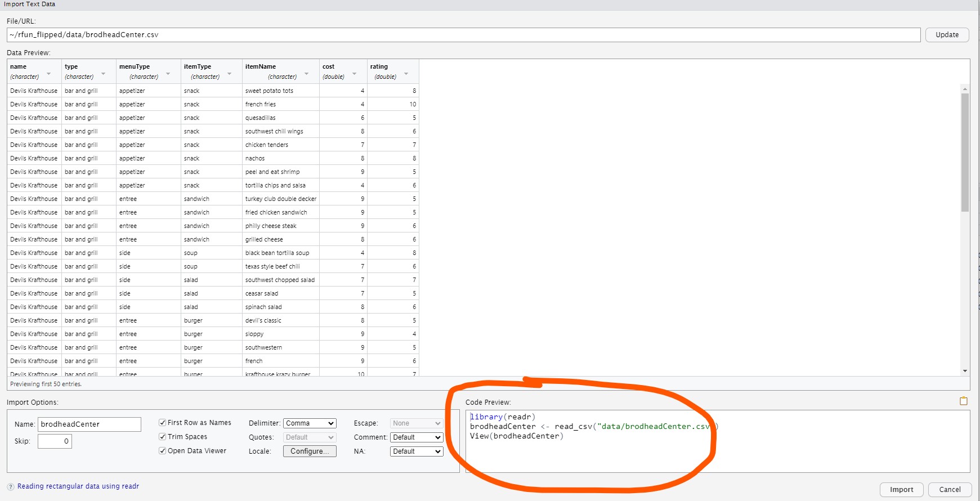Open the itemName column type dropdown arrow

[306, 74]
